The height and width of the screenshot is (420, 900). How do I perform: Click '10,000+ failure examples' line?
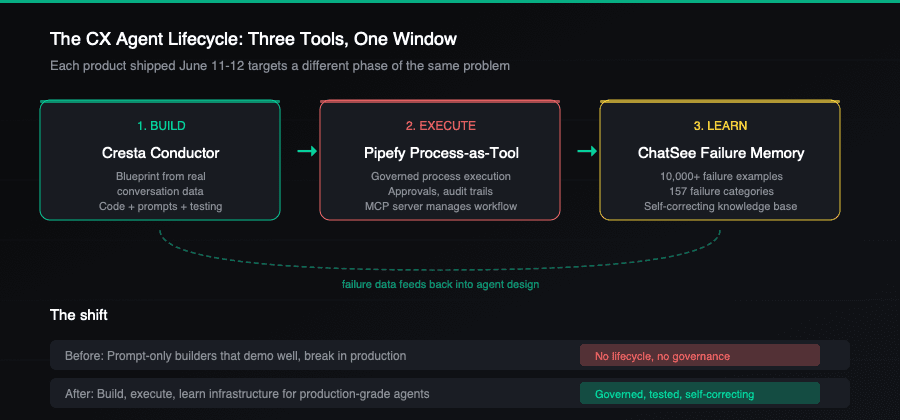pos(721,177)
